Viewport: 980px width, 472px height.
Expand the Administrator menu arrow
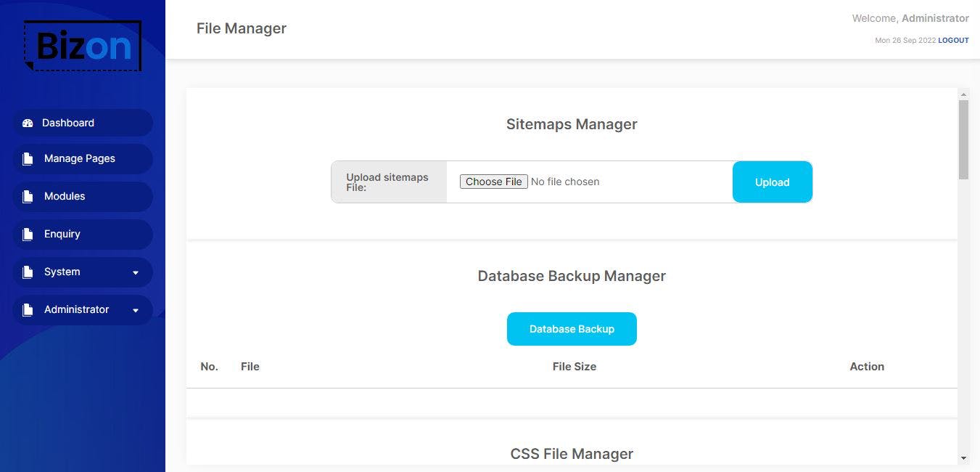click(x=136, y=311)
